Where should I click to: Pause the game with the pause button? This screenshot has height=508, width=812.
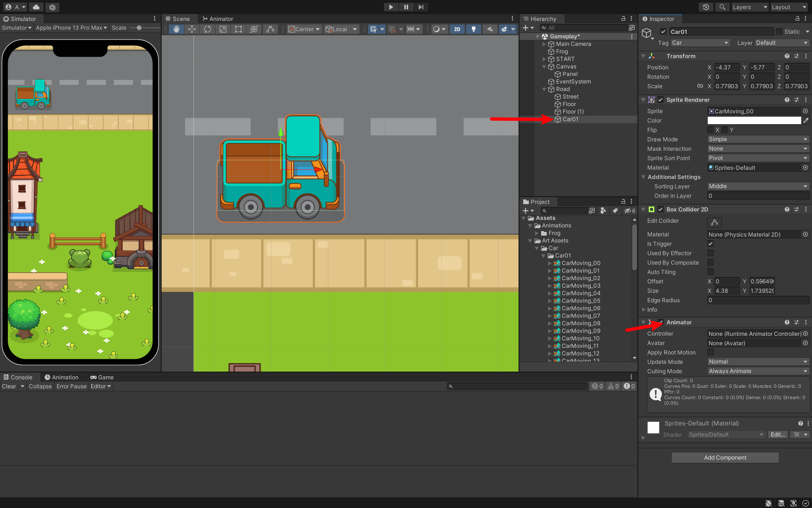pos(406,7)
